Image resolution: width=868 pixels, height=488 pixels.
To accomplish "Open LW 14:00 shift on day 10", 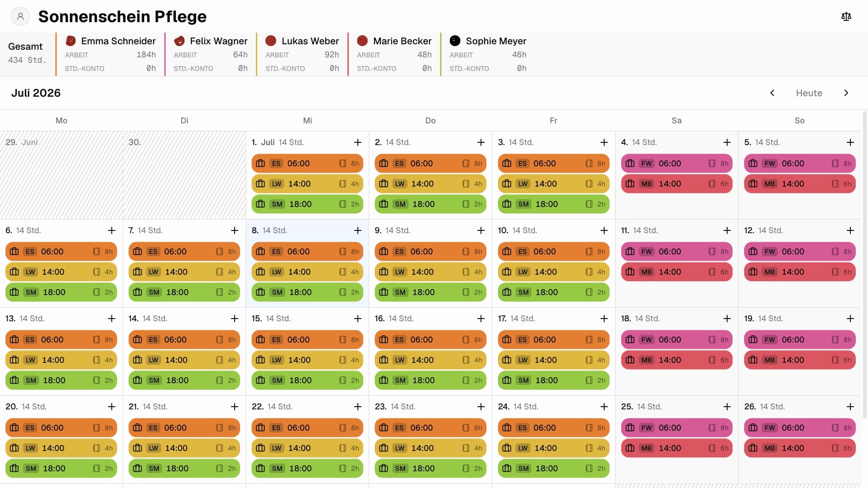I will [x=553, y=272].
